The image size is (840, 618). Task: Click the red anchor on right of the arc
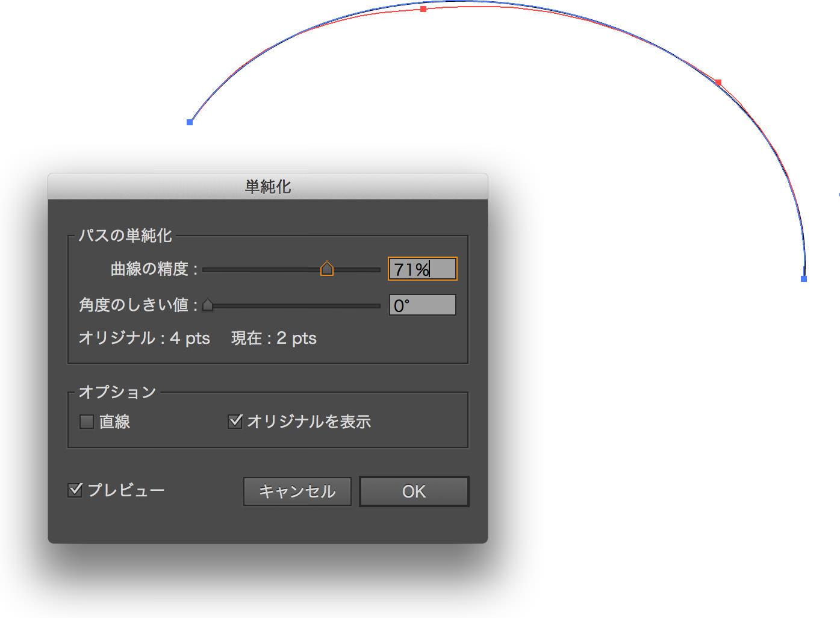718,83
